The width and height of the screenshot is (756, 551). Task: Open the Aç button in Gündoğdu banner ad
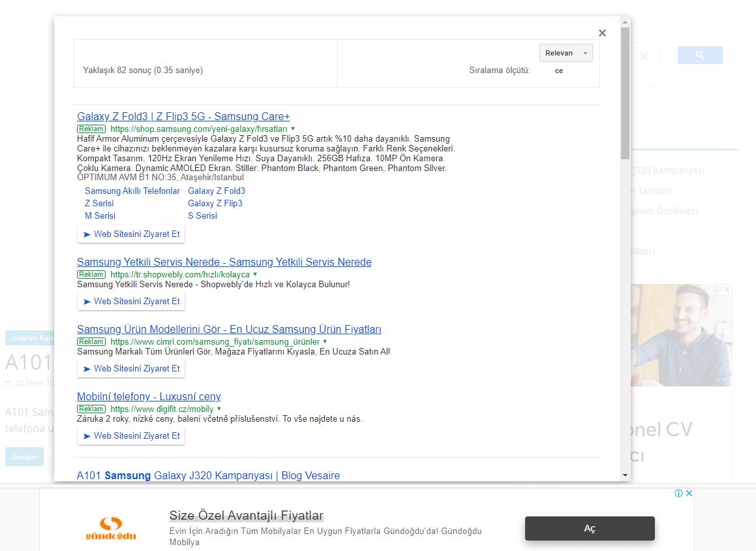tap(590, 528)
